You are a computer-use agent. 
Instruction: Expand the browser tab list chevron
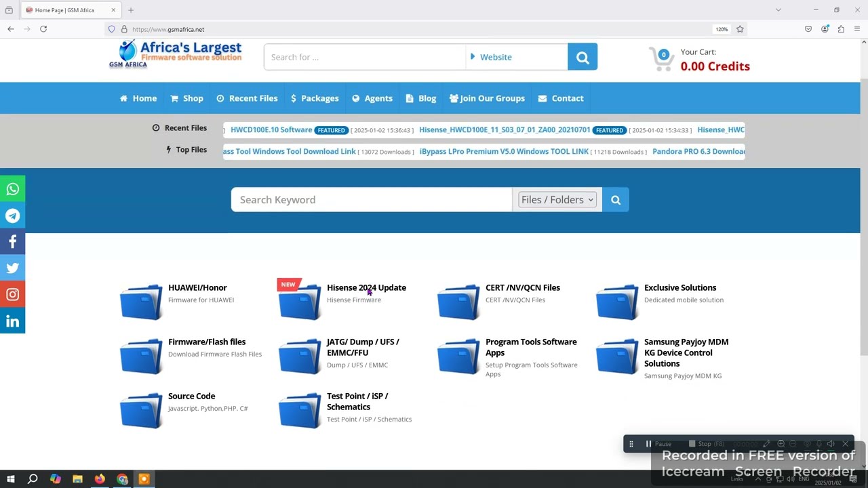click(x=778, y=10)
